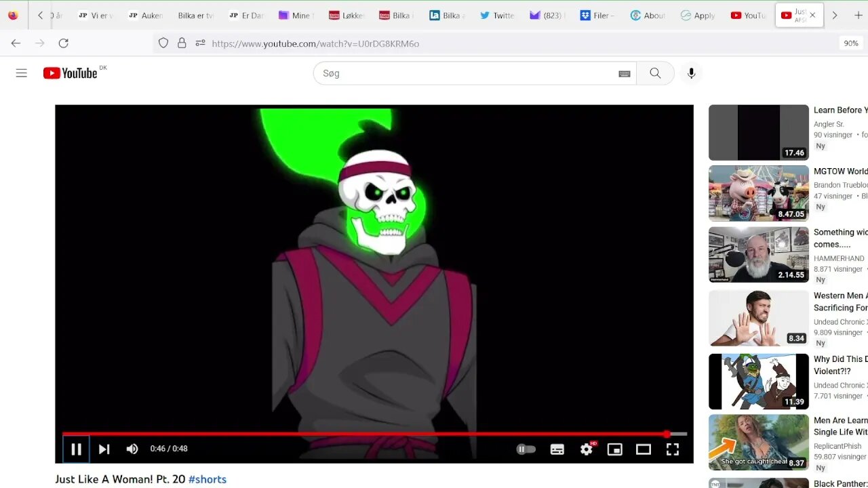The image size is (868, 488).
Task: Switch to miniplayer mode
Action: (614, 449)
